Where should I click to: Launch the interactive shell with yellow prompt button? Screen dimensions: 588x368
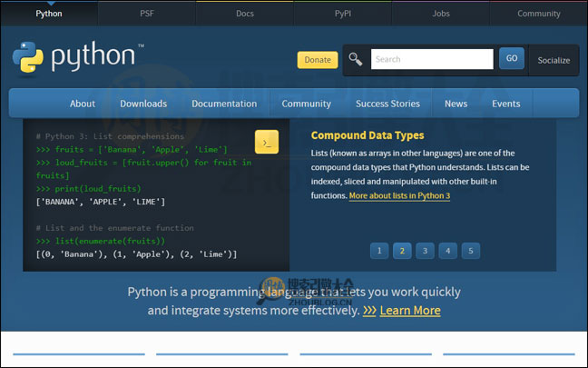pyautogui.click(x=267, y=142)
